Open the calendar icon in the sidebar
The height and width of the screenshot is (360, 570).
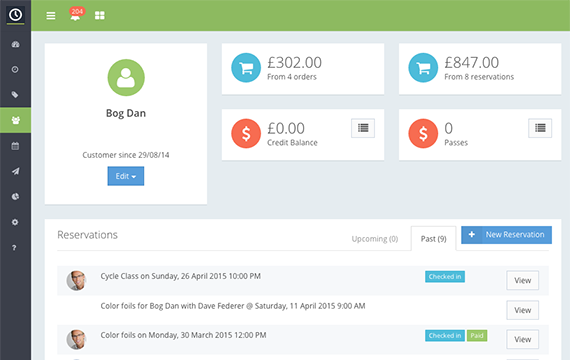[15, 146]
